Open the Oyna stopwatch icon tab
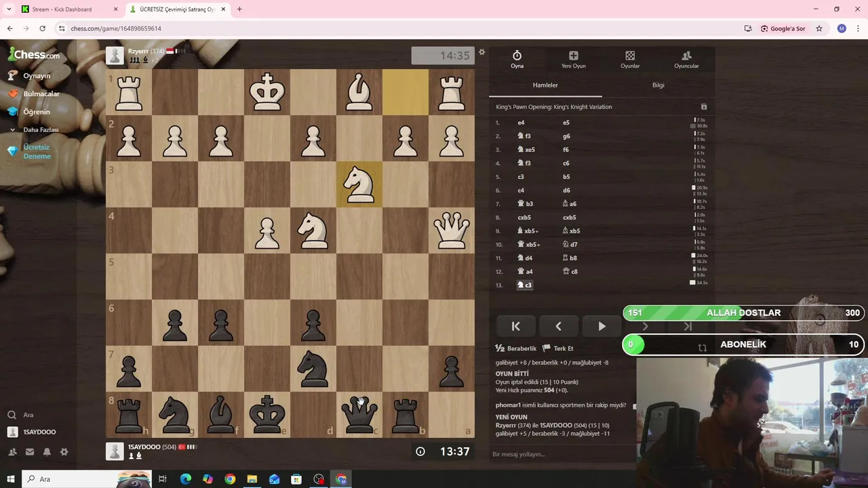Viewport: 868px width, 488px height. 517,60
